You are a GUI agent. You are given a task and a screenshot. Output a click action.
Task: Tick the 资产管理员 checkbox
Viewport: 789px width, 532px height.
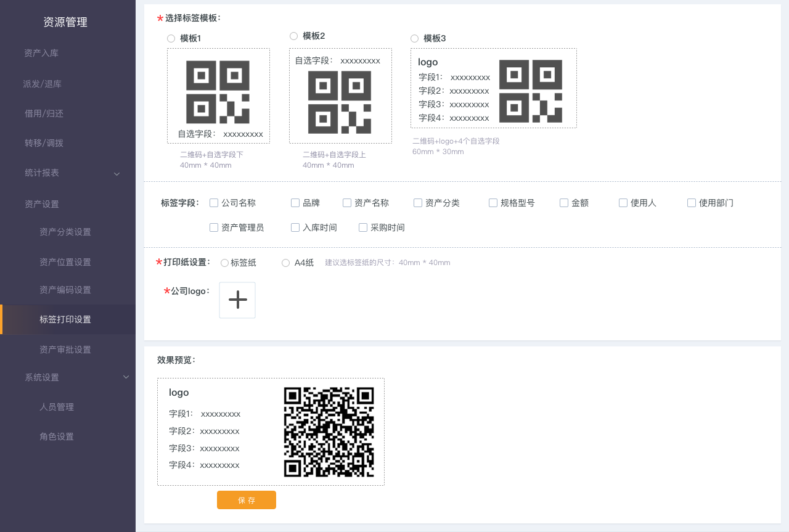coord(214,227)
